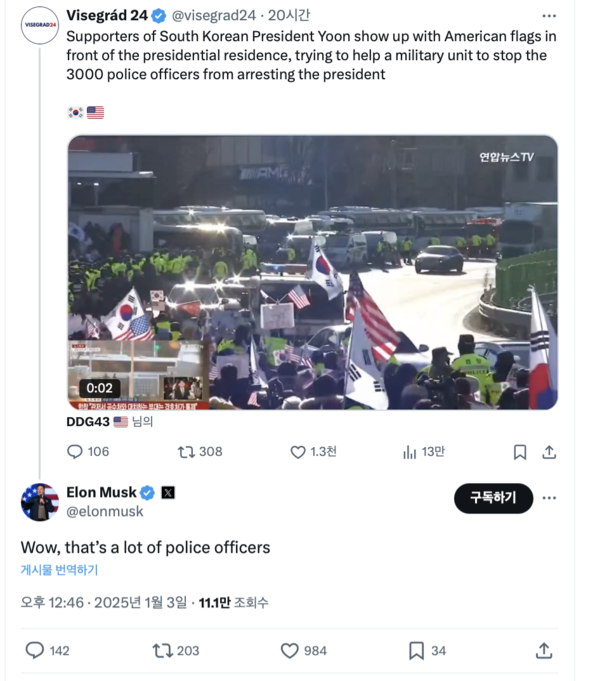The height and width of the screenshot is (681, 600).
Task: Repost the Visegrád 24 tweet
Action: [186, 452]
